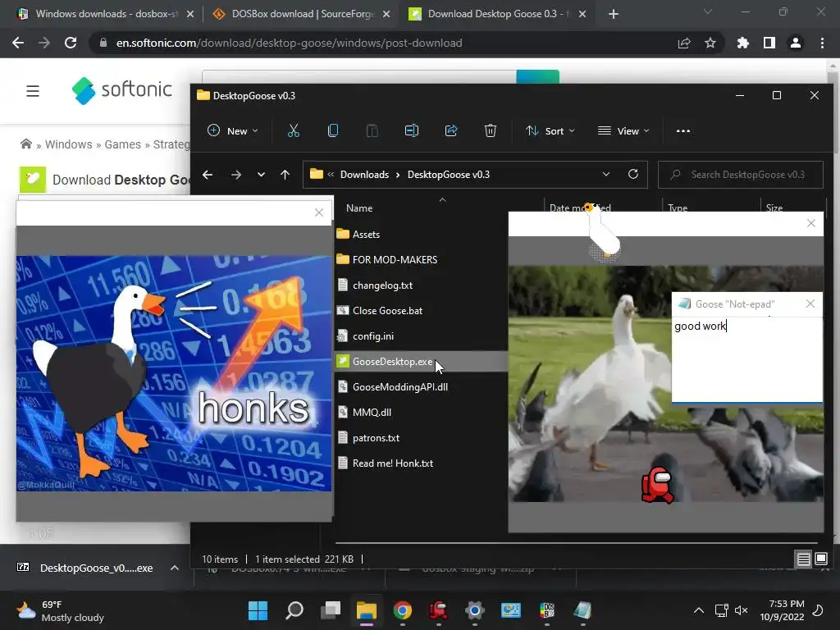The image size is (840, 630).
Task: Open the Sort dropdown in File Explorer
Action: (550, 130)
